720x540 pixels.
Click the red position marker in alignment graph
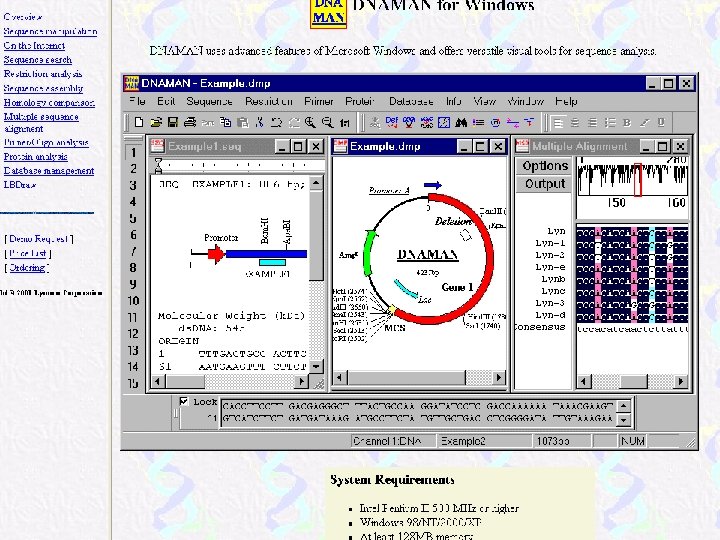tap(637, 180)
